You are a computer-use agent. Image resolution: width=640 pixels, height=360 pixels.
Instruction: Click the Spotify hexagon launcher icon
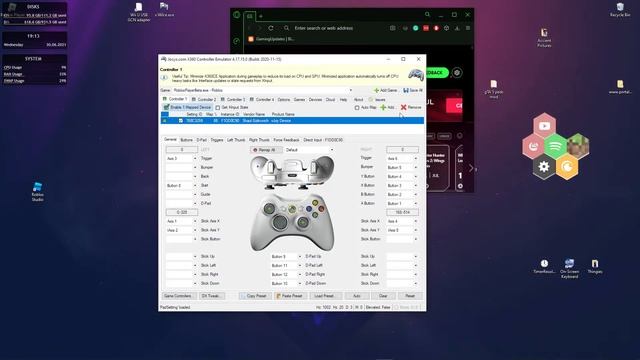click(555, 146)
